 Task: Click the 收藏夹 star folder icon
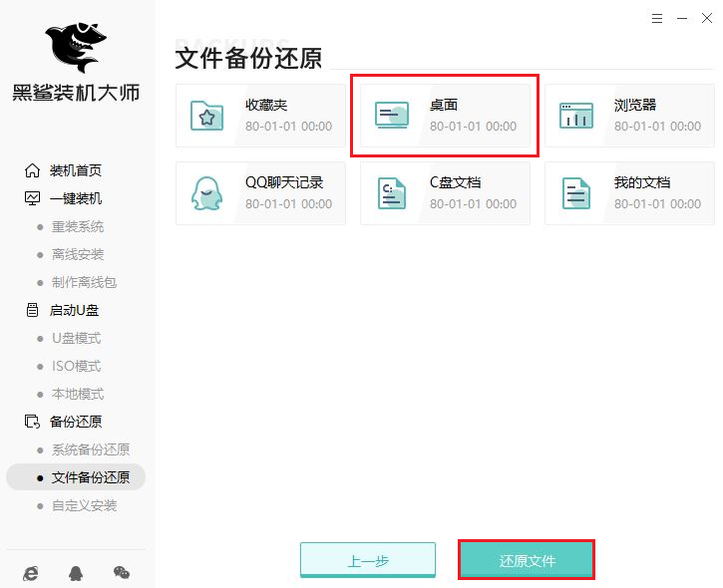pyautogui.click(x=207, y=116)
